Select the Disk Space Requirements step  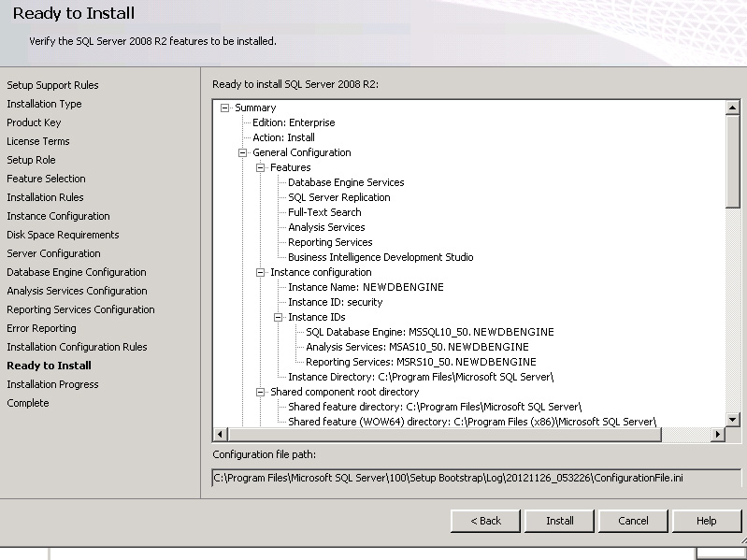pos(63,235)
